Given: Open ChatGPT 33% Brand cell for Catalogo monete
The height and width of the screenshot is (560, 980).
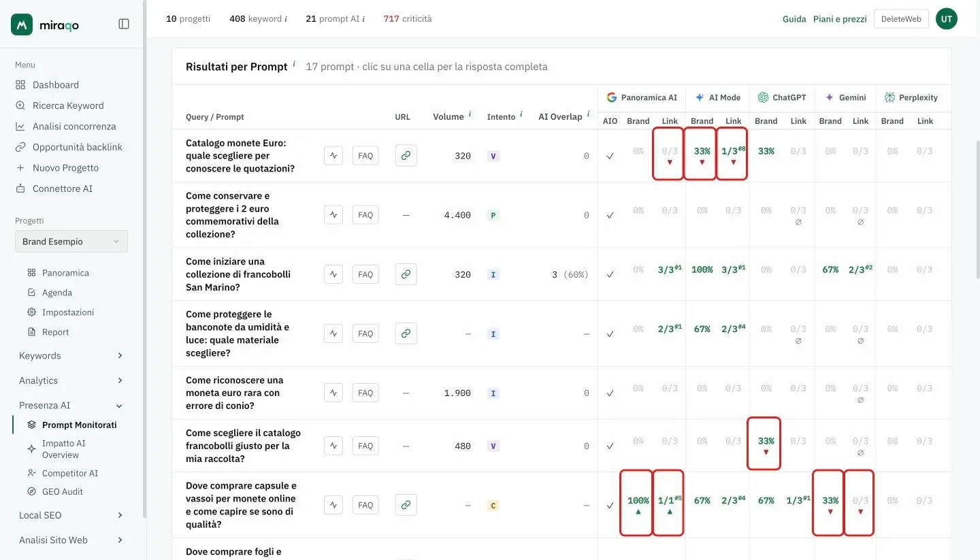Looking at the screenshot, I should point(766,151).
